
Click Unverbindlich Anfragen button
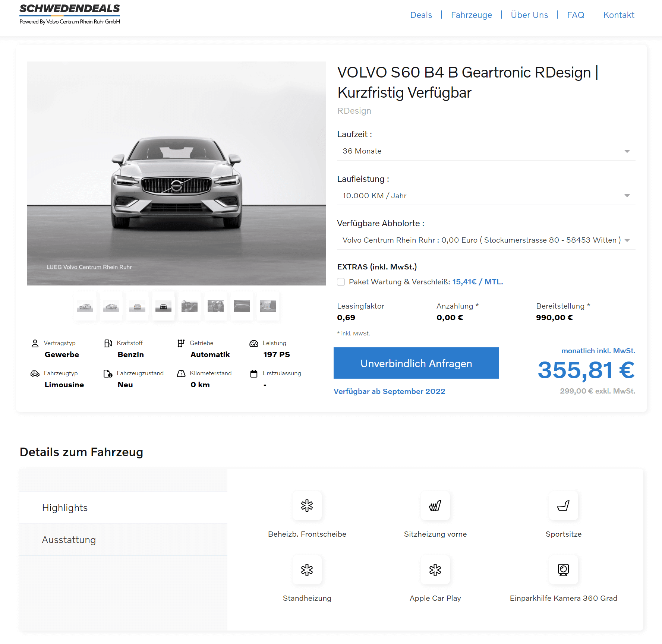416,363
